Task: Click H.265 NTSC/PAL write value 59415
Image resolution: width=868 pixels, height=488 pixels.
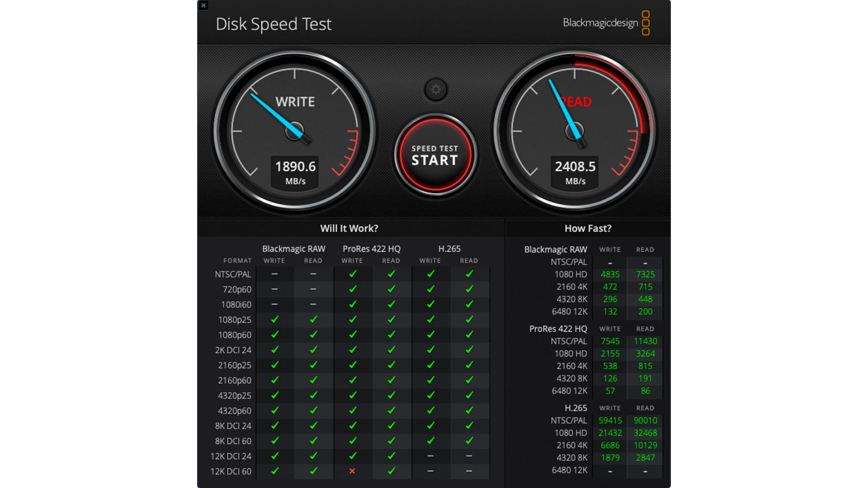Action: click(x=610, y=420)
